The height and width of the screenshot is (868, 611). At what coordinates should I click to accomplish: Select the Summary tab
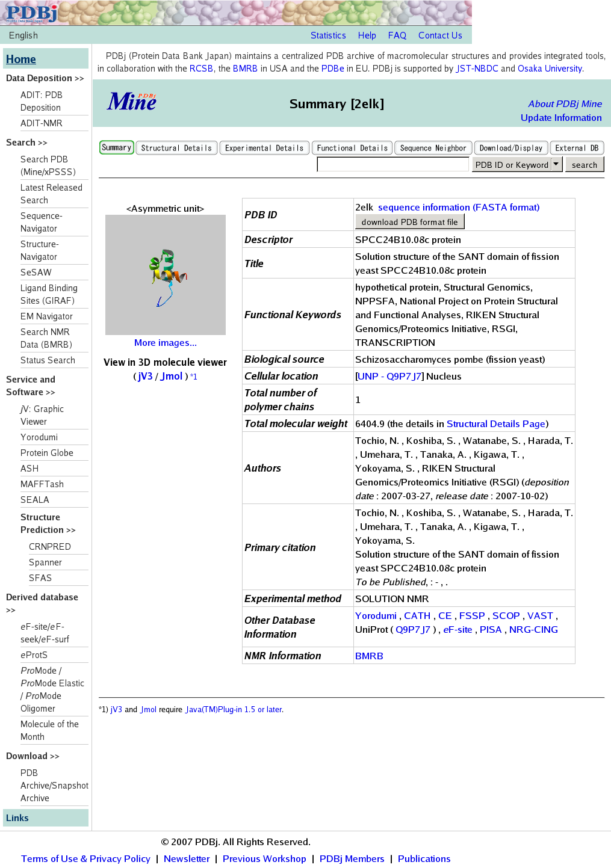pos(117,147)
